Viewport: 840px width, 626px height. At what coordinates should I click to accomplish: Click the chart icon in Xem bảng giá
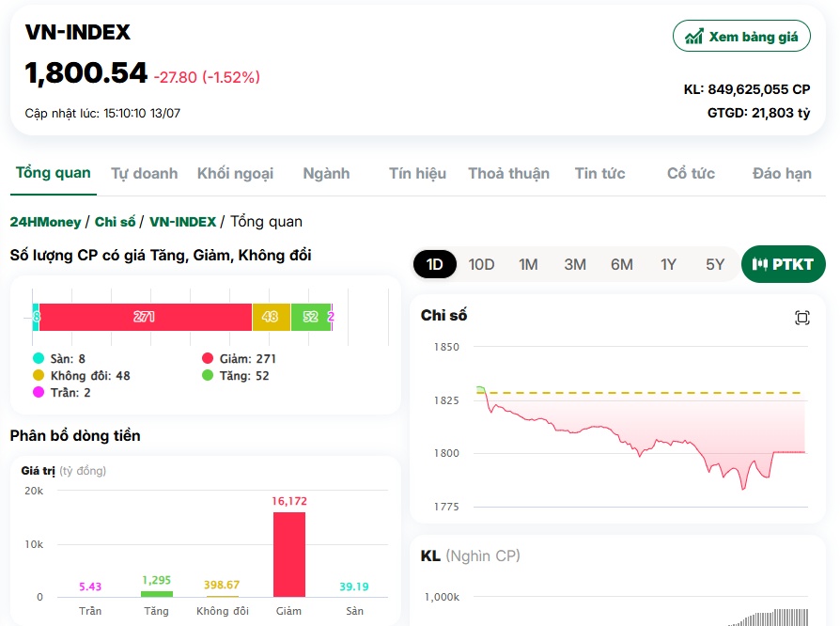pyautogui.click(x=693, y=37)
